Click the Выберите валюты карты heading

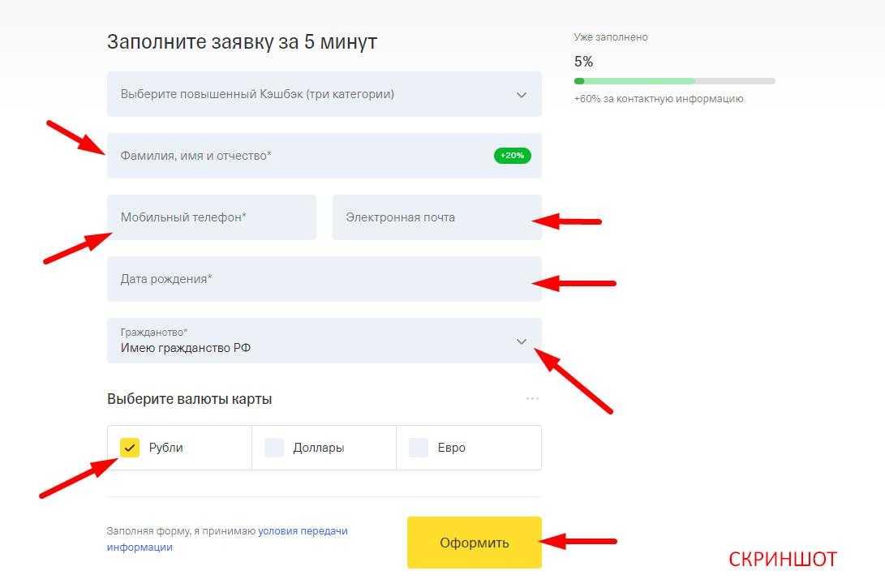point(189,399)
